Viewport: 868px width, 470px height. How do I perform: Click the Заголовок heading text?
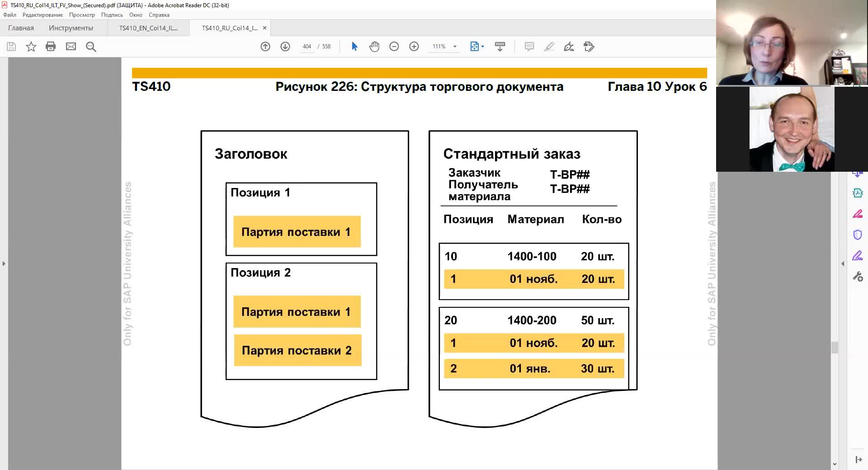(x=251, y=154)
